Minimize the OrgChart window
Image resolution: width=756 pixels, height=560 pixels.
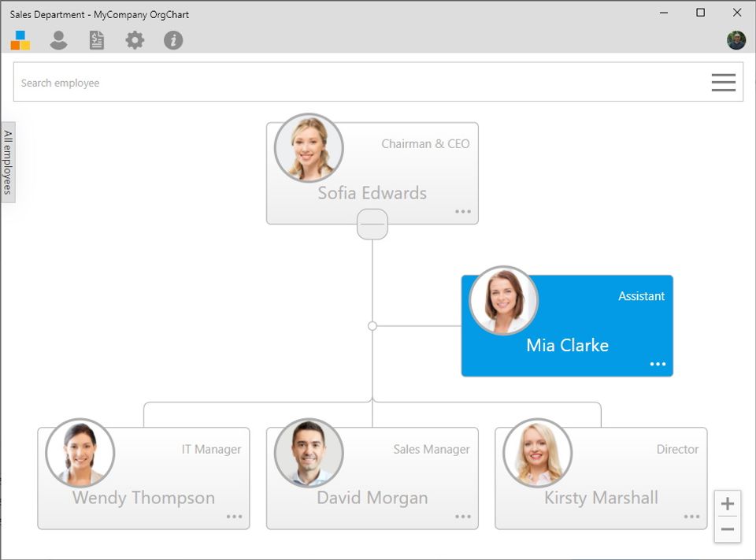(664, 13)
